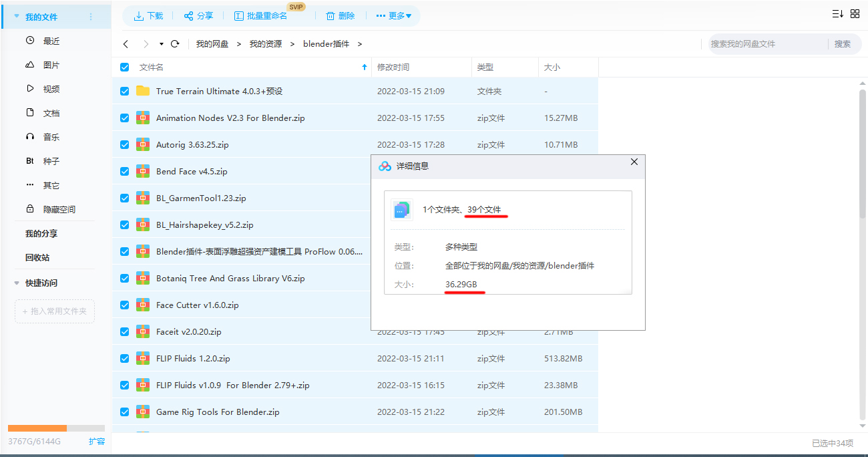
Task: Toggle the select-all checkbox in header
Action: point(124,67)
